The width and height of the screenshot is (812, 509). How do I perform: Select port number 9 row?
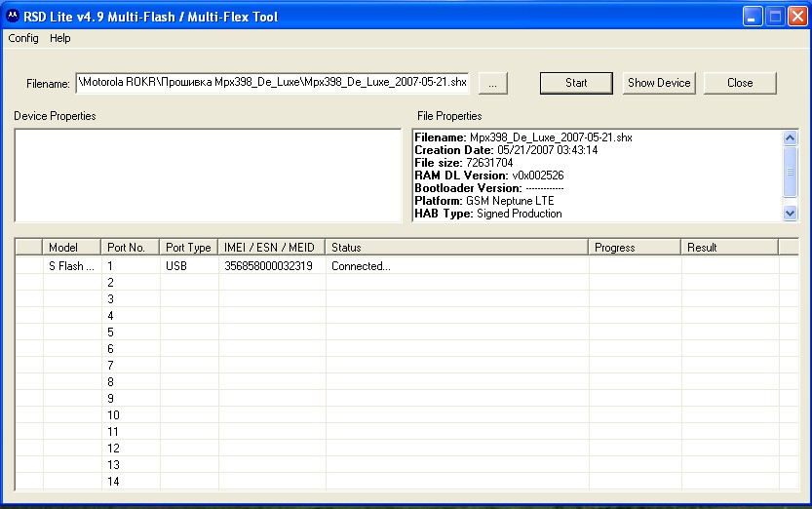[407, 398]
